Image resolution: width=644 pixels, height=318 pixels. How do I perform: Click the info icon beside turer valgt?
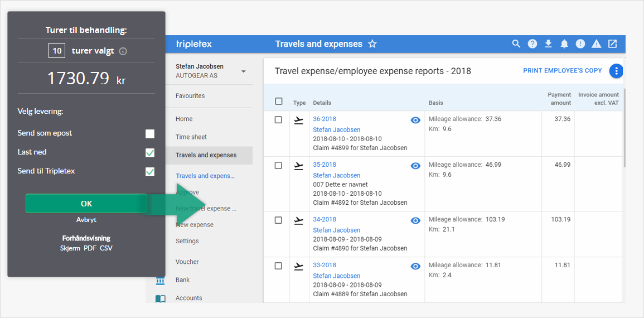[x=123, y=51]
